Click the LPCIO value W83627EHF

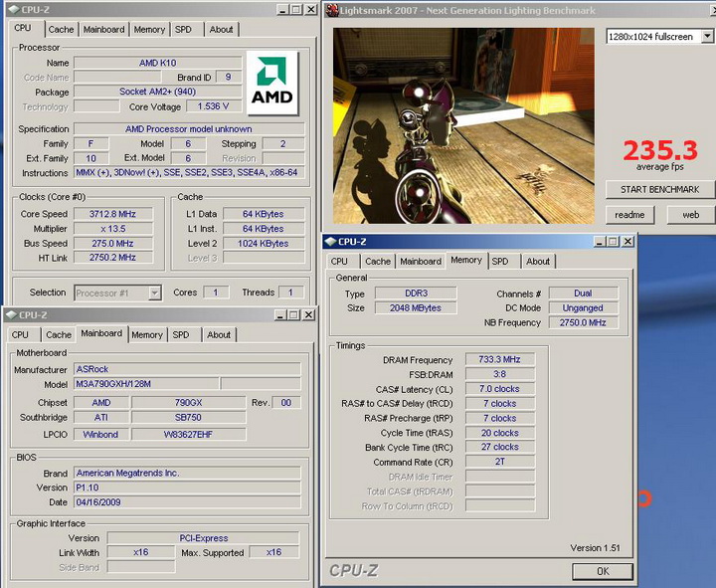(x=189, y=434)
